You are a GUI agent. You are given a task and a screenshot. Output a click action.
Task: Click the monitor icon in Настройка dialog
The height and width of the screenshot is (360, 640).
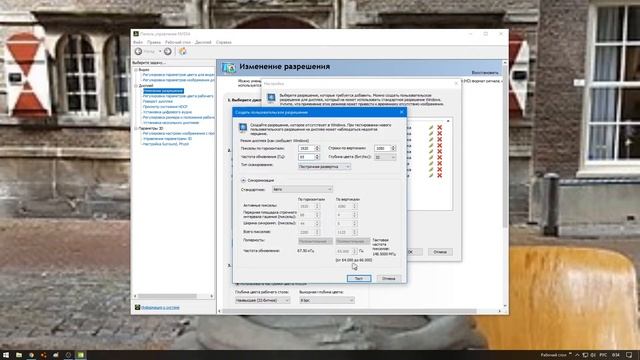point(271,98)
